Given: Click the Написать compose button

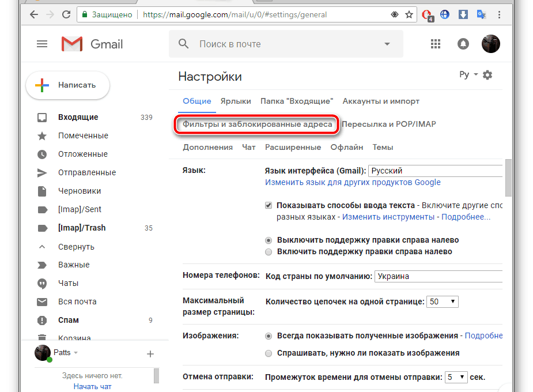Looking at the screenshot, I should coord(68,85).
